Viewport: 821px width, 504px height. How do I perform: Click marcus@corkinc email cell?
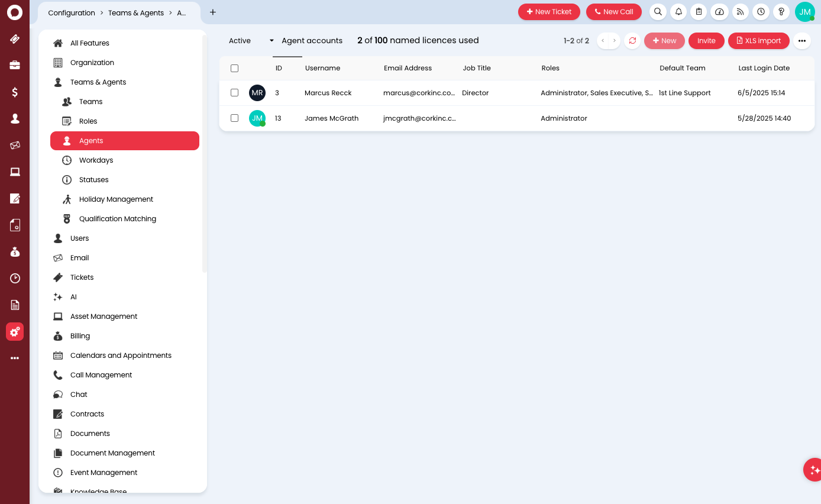[x=419, y=93]
